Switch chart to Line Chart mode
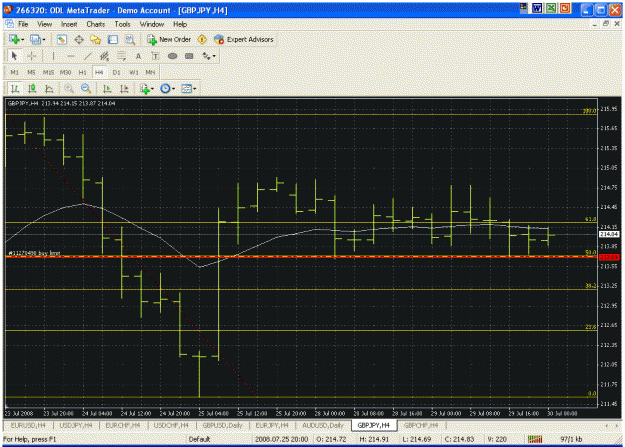The width and height of the screenshot is (625, 447). pyautogui.click(x=49, y=89)
